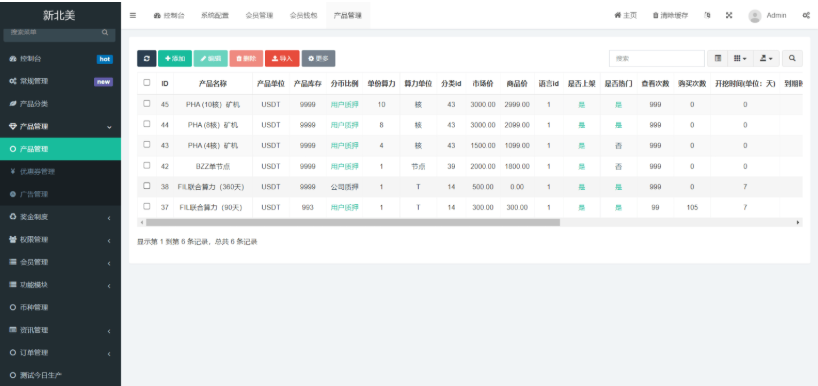
Task: Click the 常规管理 gears icon in sidebar
Action: click(13, 81)
